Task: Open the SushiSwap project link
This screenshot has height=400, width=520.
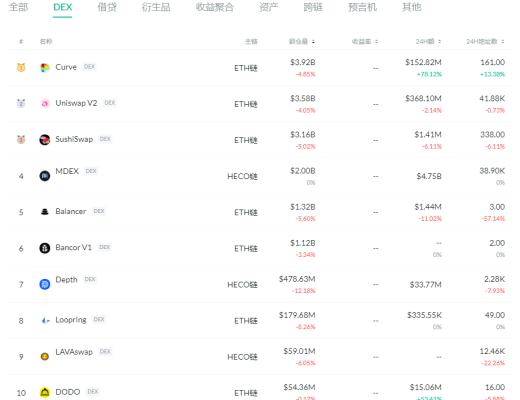Action: point(74,139)
